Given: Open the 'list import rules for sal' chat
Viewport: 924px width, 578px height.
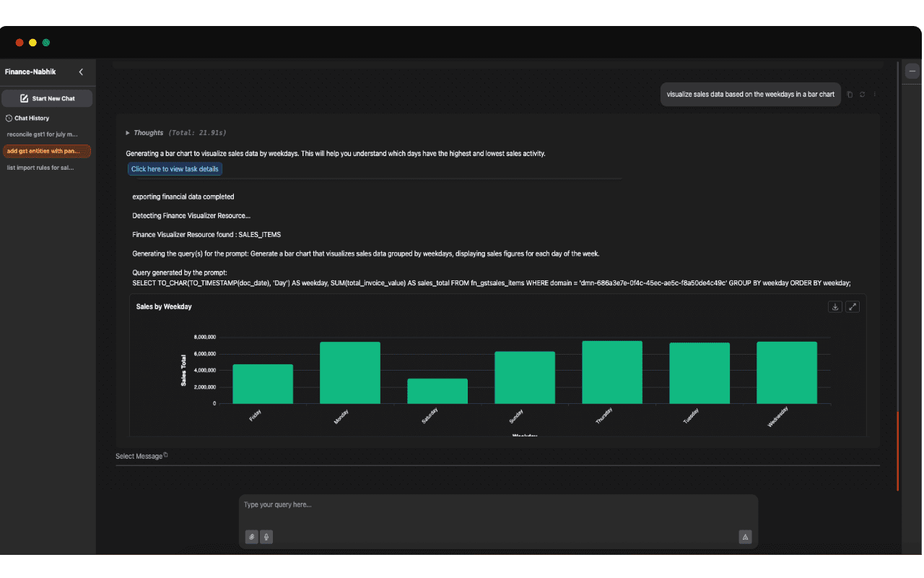Looking at the screenshot, I should click(40, 168).
